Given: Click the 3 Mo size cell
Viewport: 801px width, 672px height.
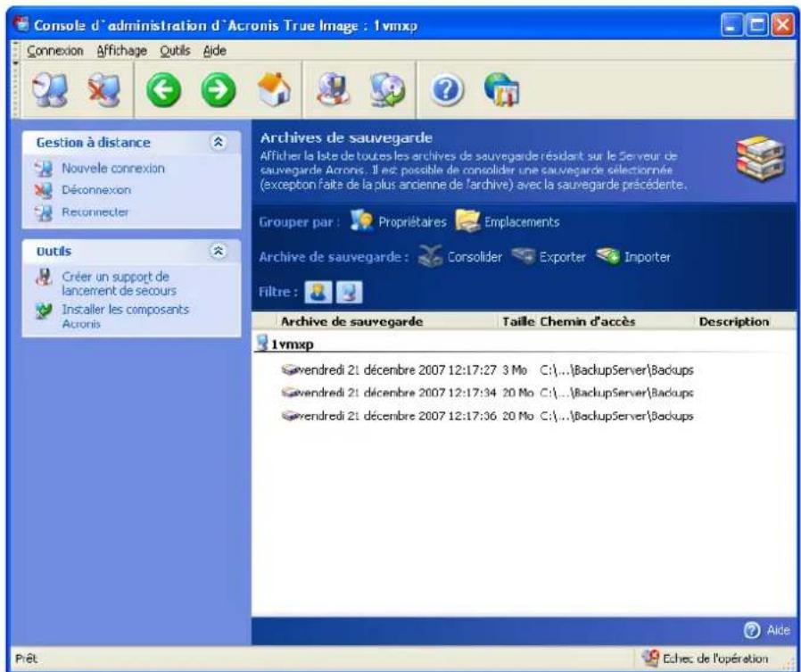Looking at the screenshot, I should [x=515, y=369].
